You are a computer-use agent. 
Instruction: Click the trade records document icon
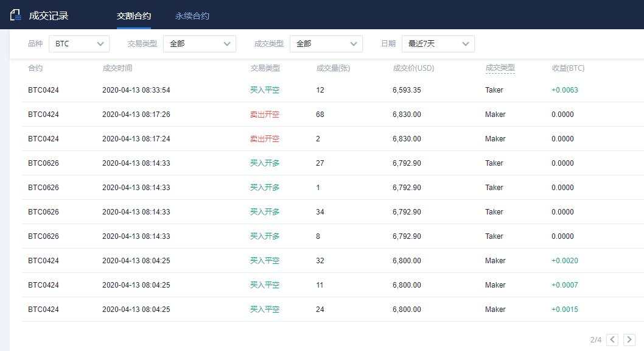[16, 15]
